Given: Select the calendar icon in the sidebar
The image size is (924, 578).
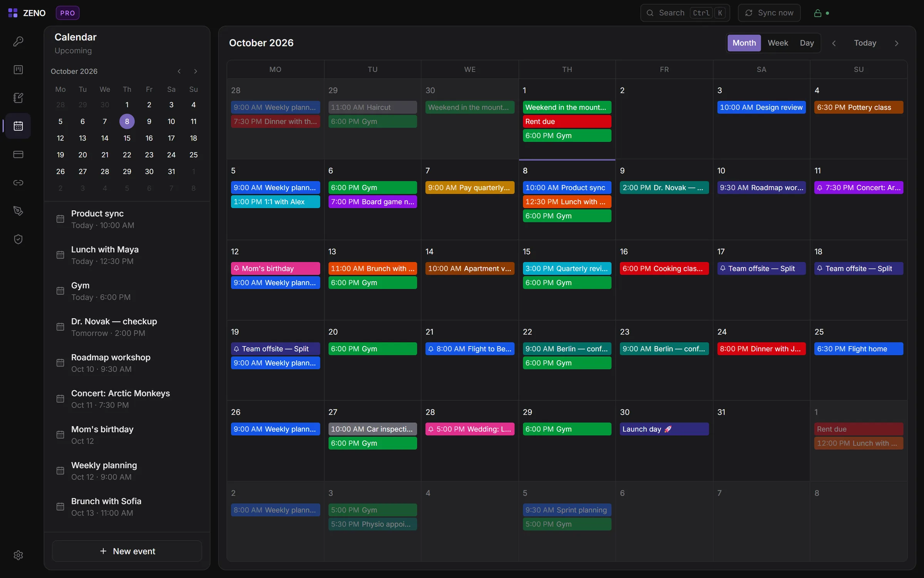Looking at the screenshot, I should coord(18,126).
